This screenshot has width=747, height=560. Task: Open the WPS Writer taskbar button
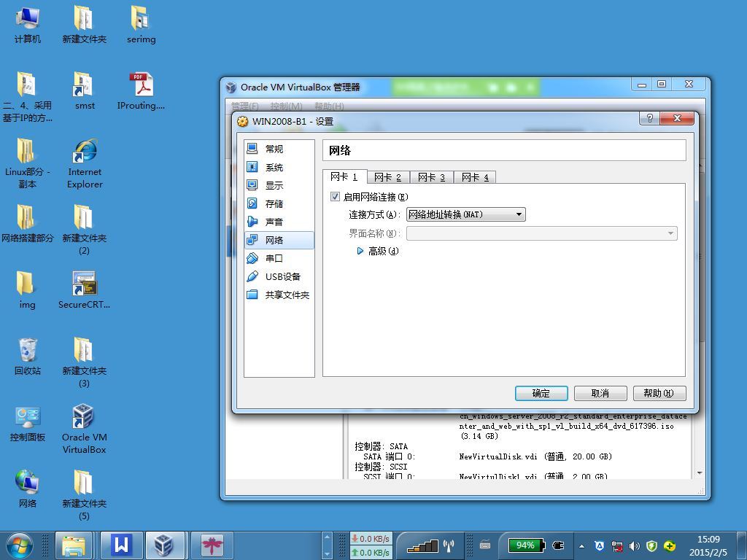tap(122, 545)
